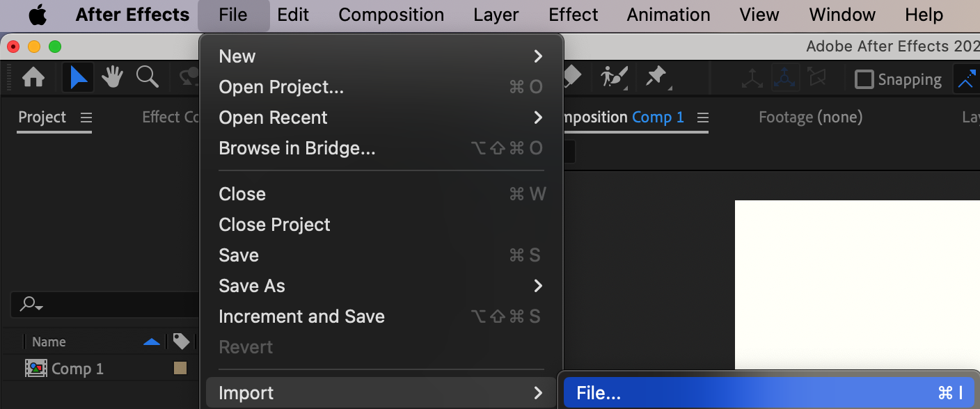Select the Selection arrow tool
The width and height of the screenshot is (980, 409).
[78, 77]
